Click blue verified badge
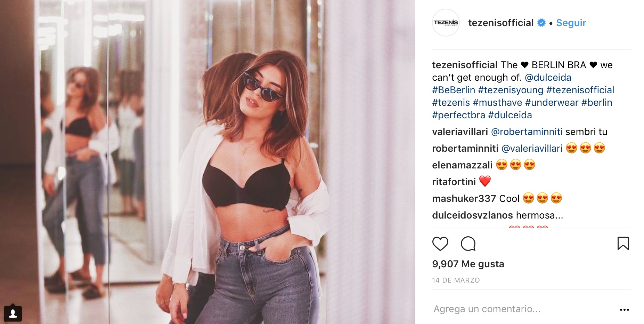Viewport: 644px width, 324px height. (541, 23)
